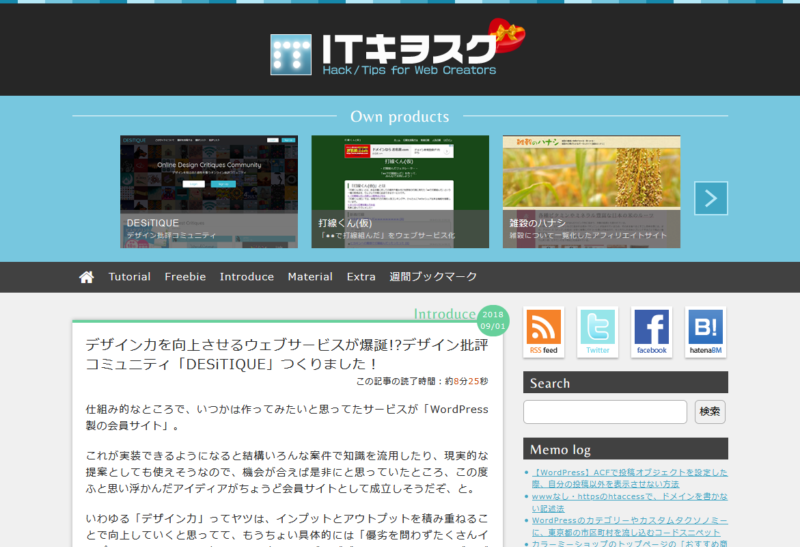The height and width of the screenshot is (547, 800).
Task: Go to the Material menu section
Action: click(x=310, y=277)
